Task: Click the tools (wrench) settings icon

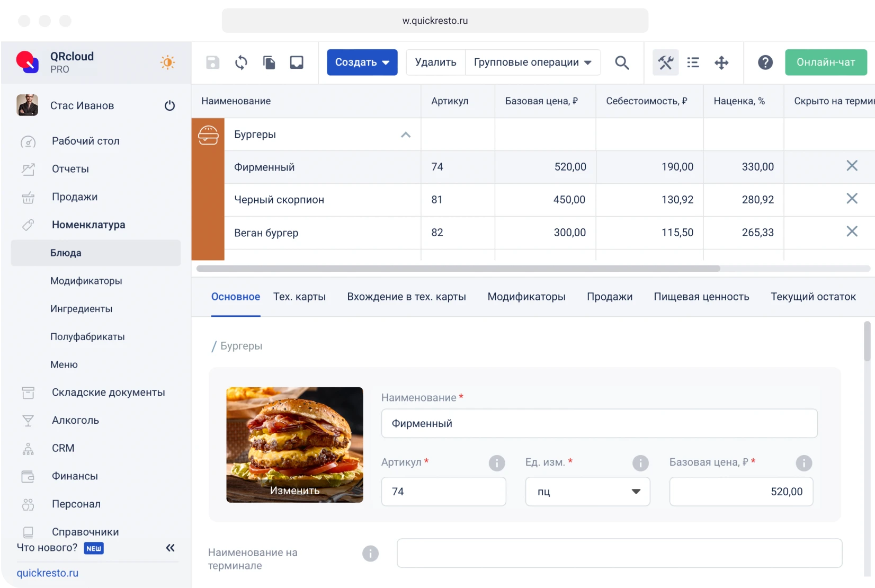Action: (665, 62)
